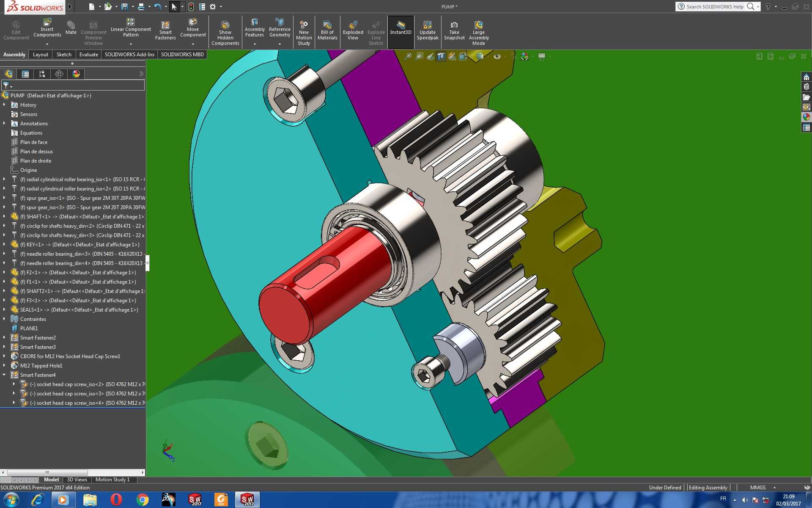Open Appearances in the task pane

806,117
